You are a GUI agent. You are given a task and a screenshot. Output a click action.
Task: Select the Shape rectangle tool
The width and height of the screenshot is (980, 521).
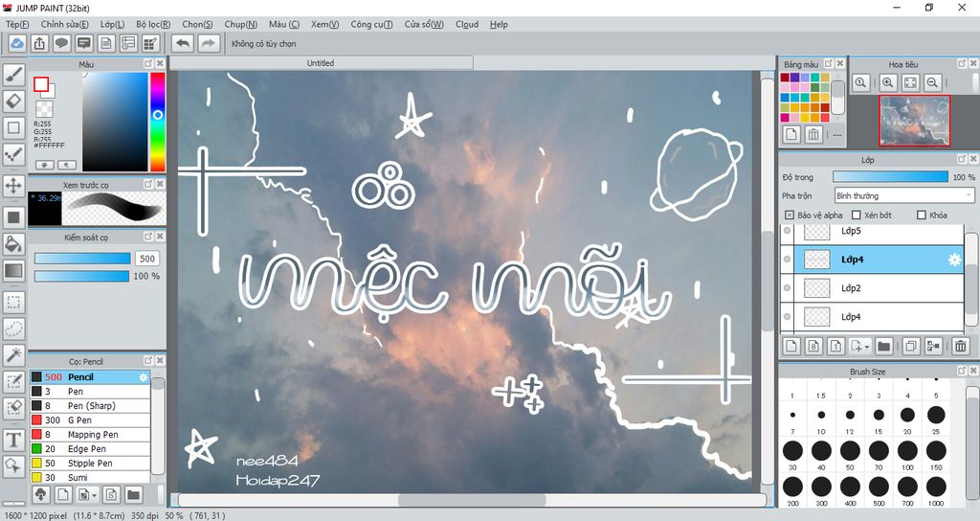[x=13, y=127]
